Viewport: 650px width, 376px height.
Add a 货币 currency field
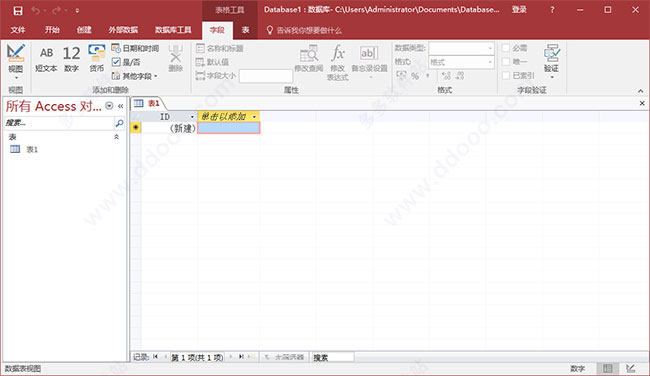pos(97,58)
